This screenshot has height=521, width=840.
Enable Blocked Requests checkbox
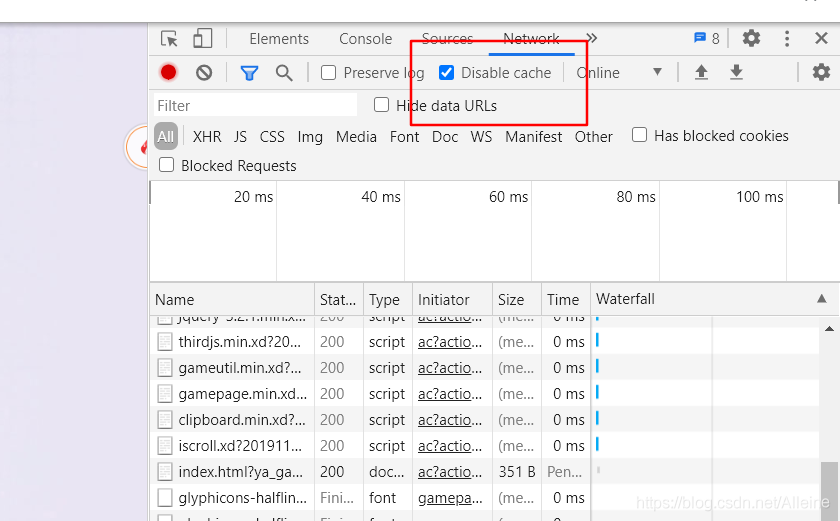coord(167,165)
